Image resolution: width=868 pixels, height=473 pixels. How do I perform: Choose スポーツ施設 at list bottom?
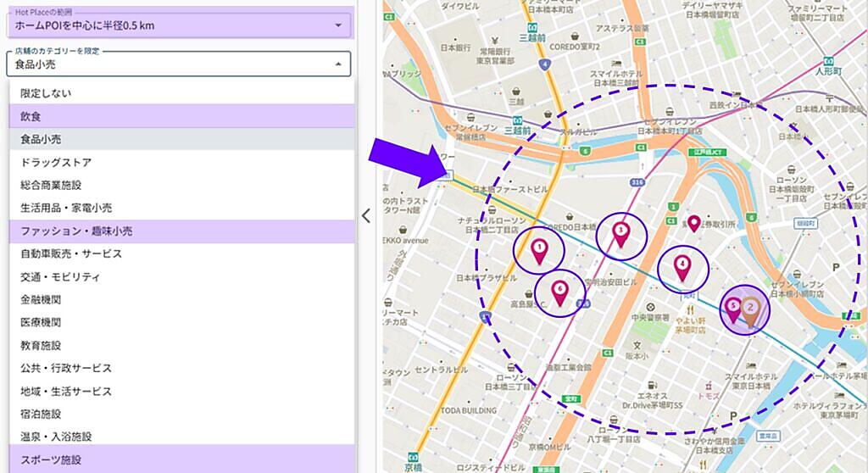51,459
